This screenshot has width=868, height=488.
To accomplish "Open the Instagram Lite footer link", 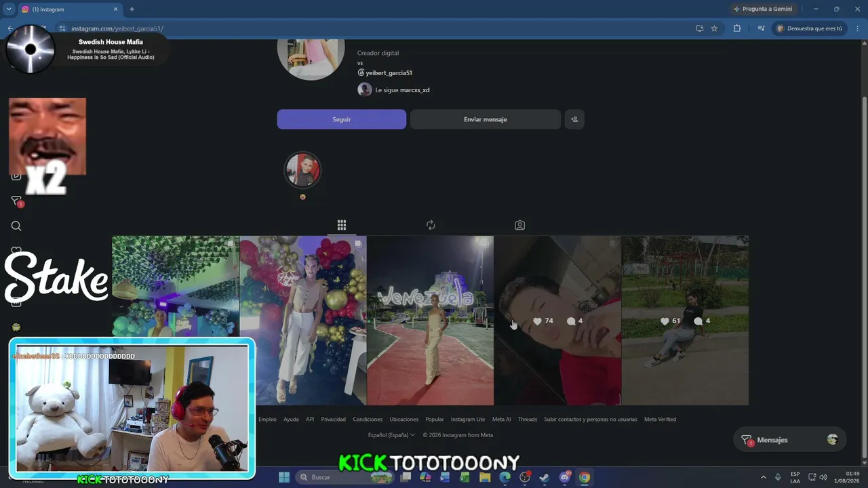I will (468, 420).
